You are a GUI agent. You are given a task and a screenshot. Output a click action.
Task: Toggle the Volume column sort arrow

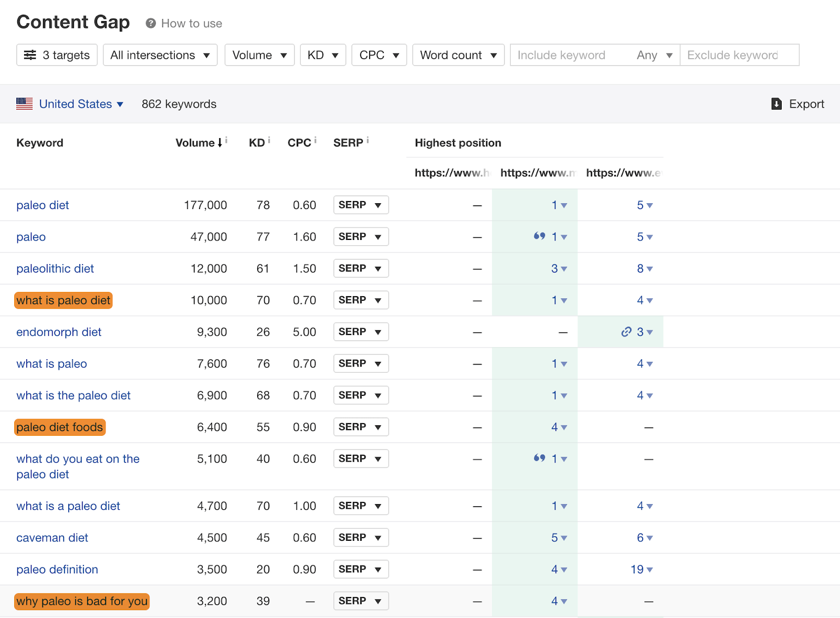tap(220, 142)
